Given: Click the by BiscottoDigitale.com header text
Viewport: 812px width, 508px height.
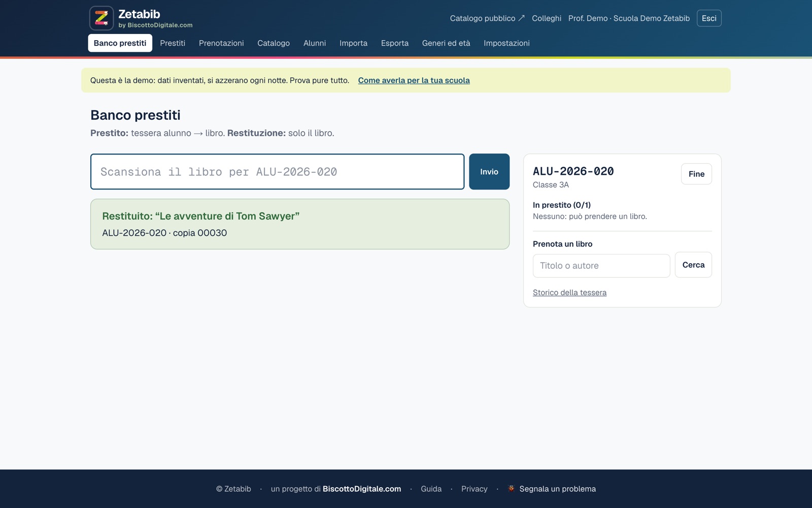Looking at the screenshot, I should pyautogui.click(x=155, y=25).
